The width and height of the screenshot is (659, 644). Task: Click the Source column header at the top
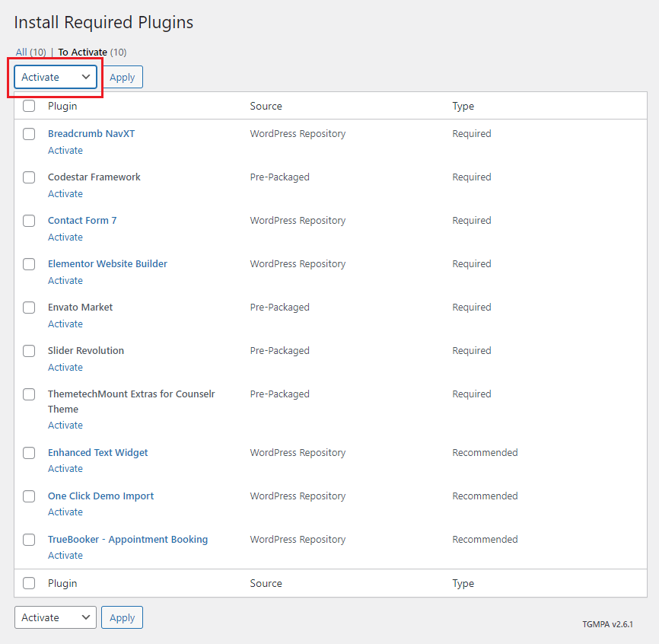[x=266, y=106]
